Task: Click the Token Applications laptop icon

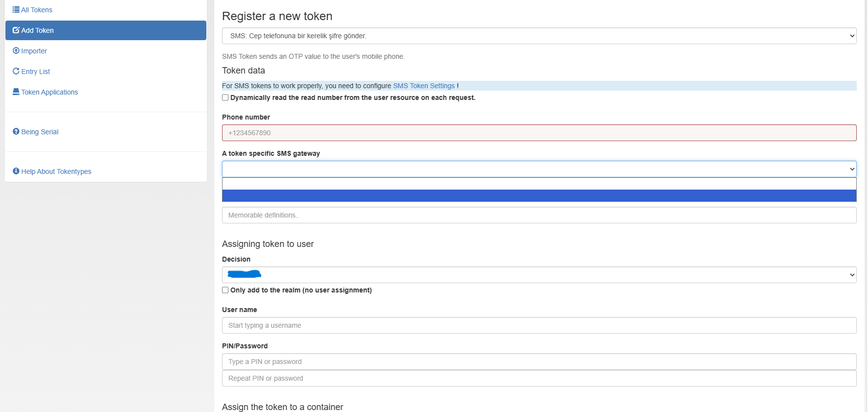Action: click(16, 92)
